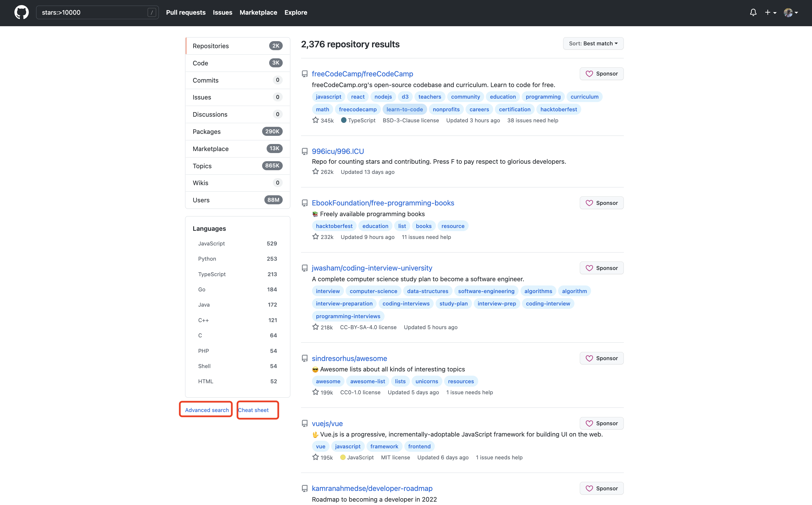Image resolution: width=812 pixels, height=505 pixels.
Task: Open the Sort: Best match dropdown
Action: [x=593, y=43]
